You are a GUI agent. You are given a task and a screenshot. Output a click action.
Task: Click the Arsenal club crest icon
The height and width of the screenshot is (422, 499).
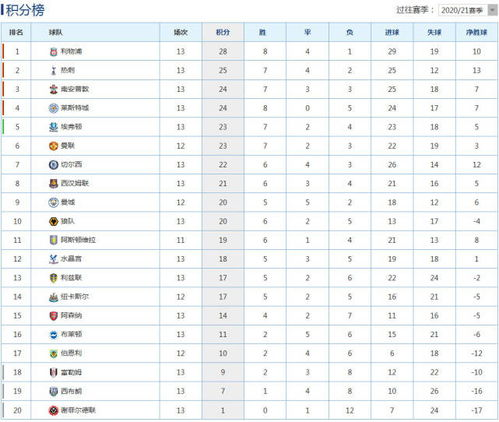[x=53, y=316]
